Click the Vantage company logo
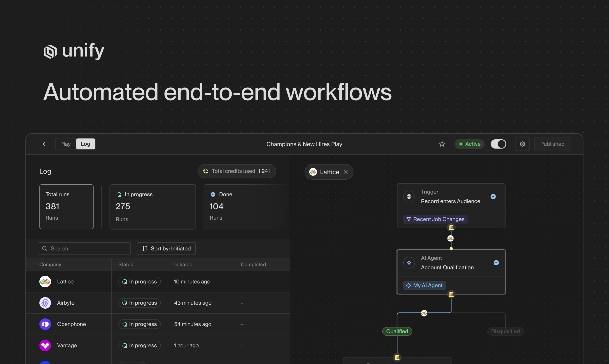609x364 pixels. click(x=45, y=345)
